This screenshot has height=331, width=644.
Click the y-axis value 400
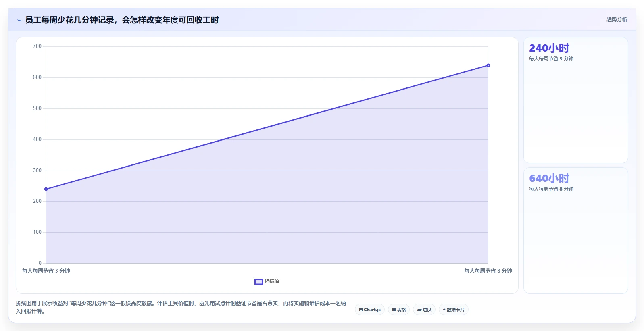[37, 139]
